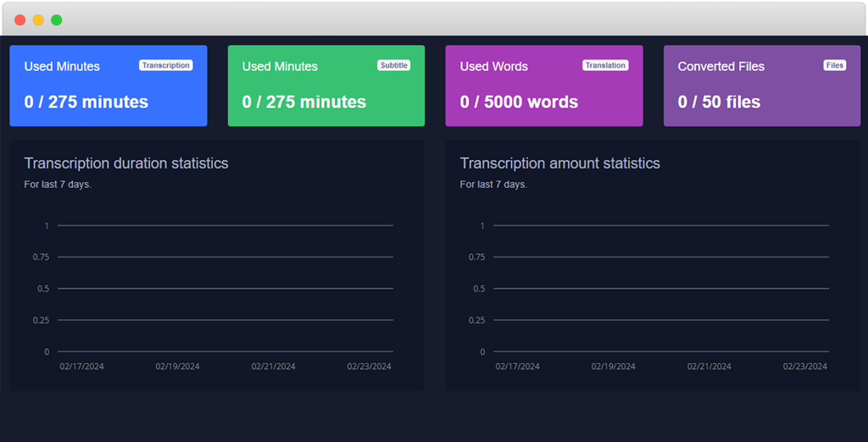868x442 pixels.
Task: Click the 02/17/2024 label in the duration chart
Action: pyautogui.click(x=81, y=367)
